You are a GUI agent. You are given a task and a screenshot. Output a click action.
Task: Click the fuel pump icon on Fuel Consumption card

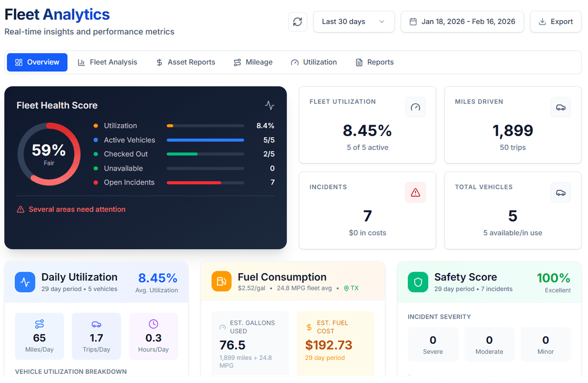tap(220, 281)
